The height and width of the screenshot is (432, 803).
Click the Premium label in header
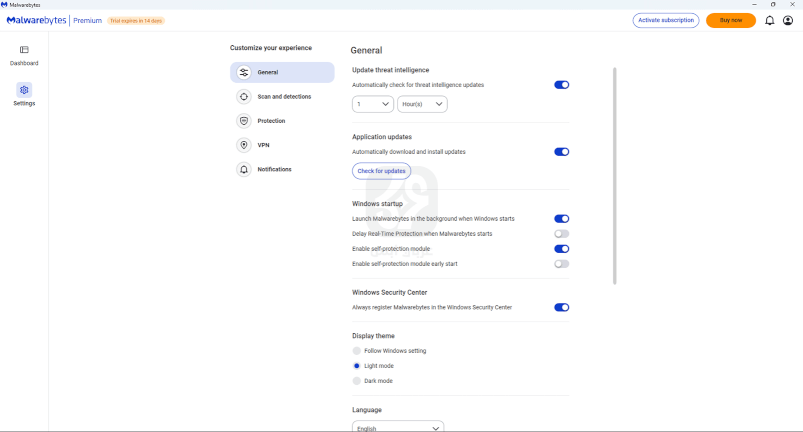tap(88, 21)
